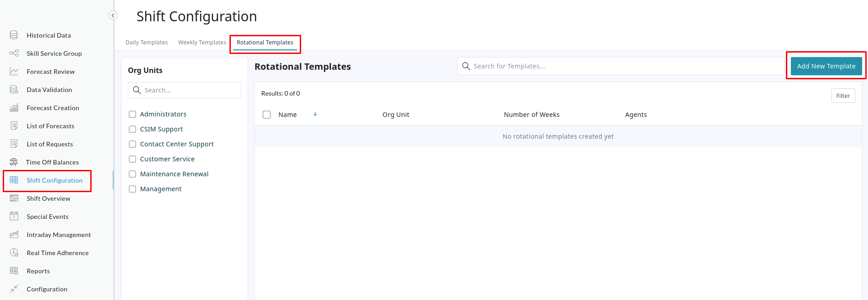Open Skill Service Group via its icon
Image resolution: width=868 pixels, height=300 pixels.
(14, 53)
